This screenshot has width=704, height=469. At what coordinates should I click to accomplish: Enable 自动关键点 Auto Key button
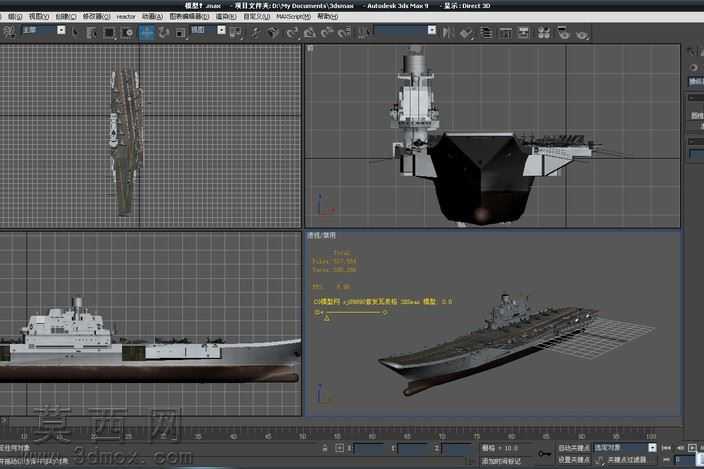(573, 448)
